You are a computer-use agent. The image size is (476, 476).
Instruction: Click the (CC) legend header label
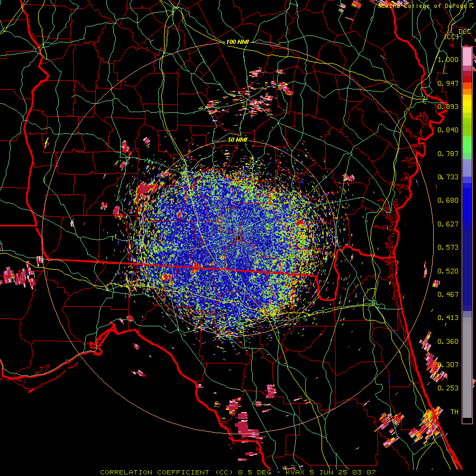[x=452, y=36]
